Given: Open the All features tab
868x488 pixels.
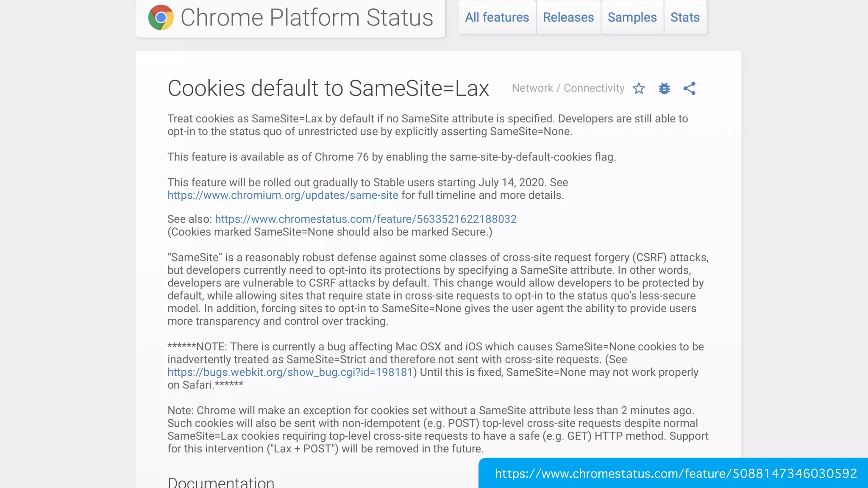Looking at the screenshot, I should point(497,17).
